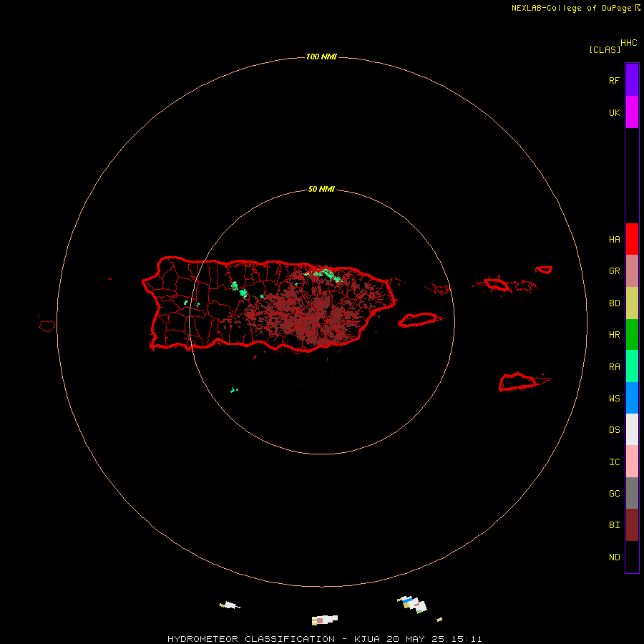The image size is (644, 644).
Task: Click the RF legend label
Action: pos(614,80)
